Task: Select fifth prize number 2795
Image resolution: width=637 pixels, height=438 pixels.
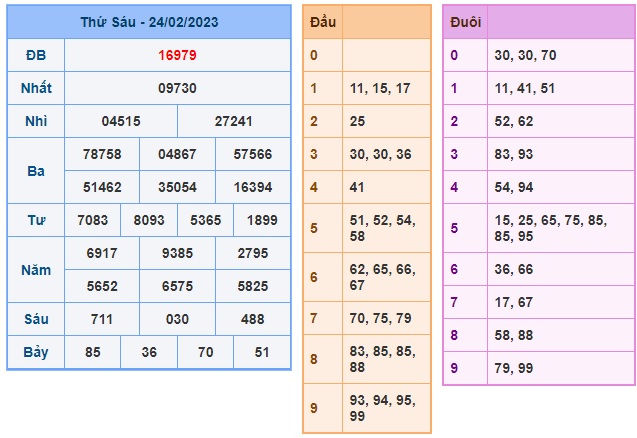Action: [x=253, y=253]
